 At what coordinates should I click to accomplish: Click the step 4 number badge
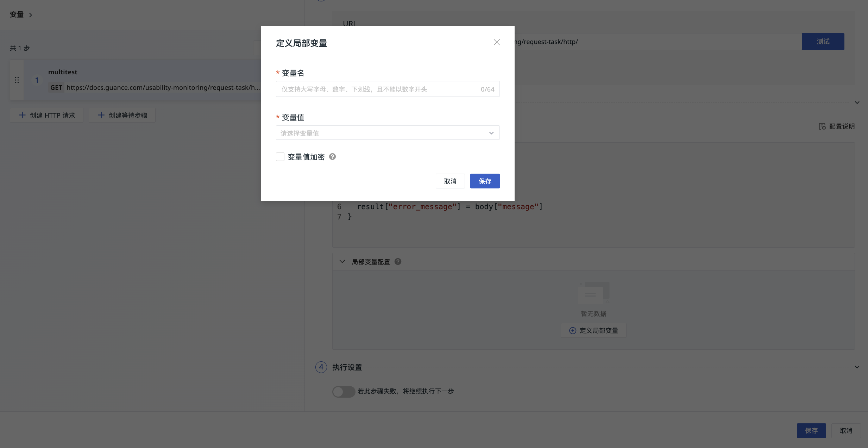pos(321,367)
